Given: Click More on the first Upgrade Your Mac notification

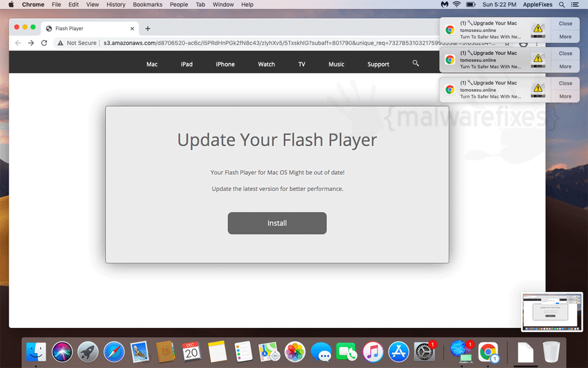Looking at the screenshot, I should tap(565, 37).
